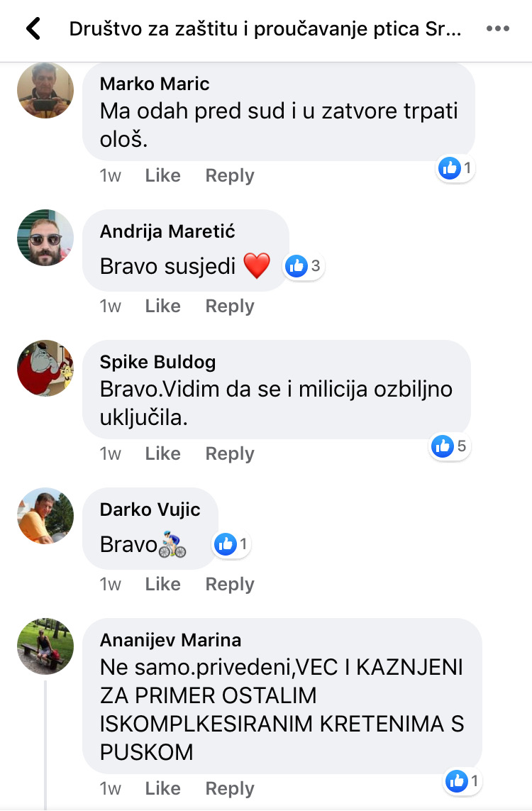This screenshot has width=532, height=811.
Task: View the like reaction on Ananijev Marina's comment
Action: tap(463, 781)
